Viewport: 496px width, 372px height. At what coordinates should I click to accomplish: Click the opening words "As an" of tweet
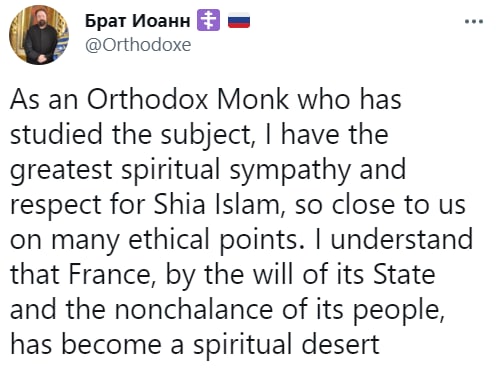point(44,99)
